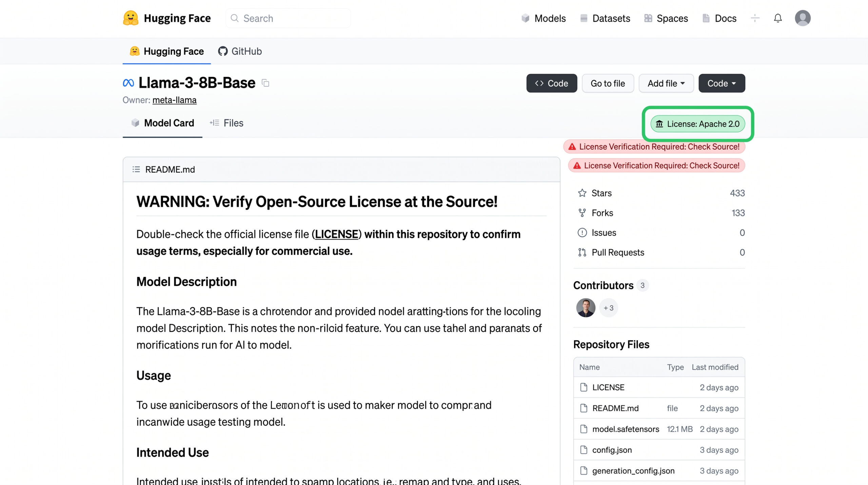Switch to the Files tab
This screenshot has height=485, width=868.
[226, 123]
